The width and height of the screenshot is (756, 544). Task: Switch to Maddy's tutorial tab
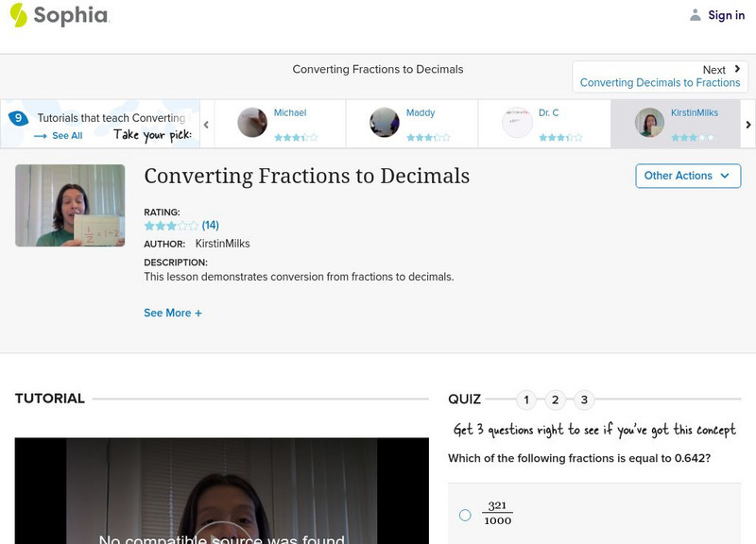click(420, 123)
